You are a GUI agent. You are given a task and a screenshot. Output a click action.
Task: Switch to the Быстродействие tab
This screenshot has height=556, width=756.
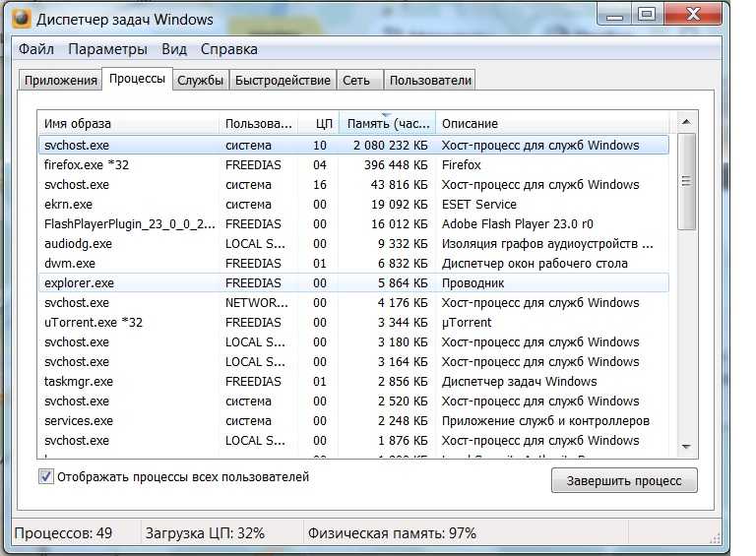pos(283,80)
